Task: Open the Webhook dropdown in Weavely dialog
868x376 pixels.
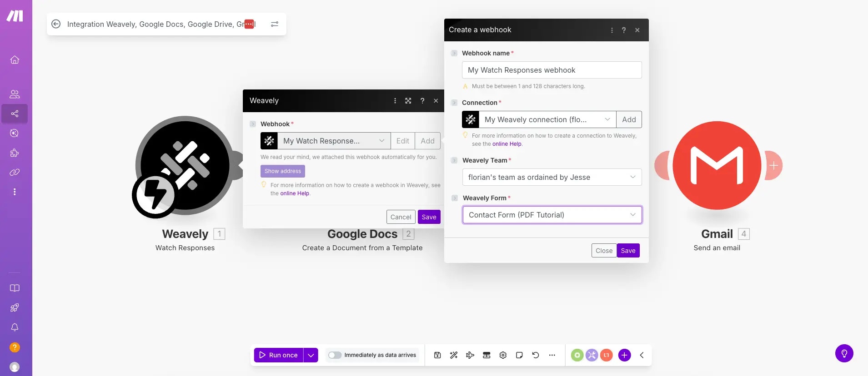Action: coord(334,141)
